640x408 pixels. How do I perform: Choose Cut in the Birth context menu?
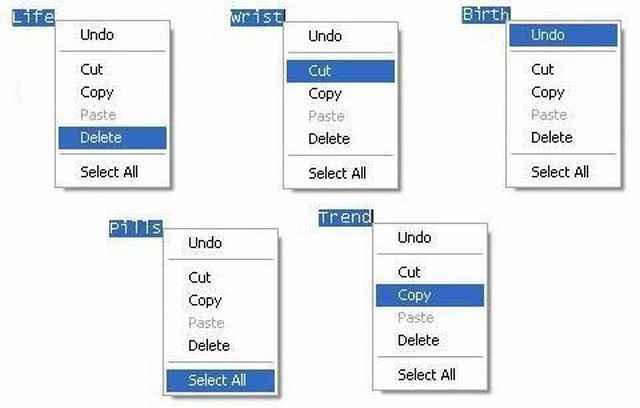tap(542, 69)
